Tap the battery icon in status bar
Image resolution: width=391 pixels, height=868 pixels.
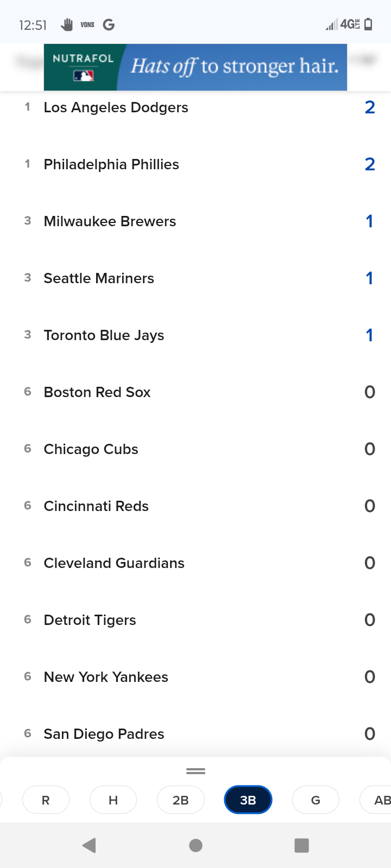click(x=368, y=24)
